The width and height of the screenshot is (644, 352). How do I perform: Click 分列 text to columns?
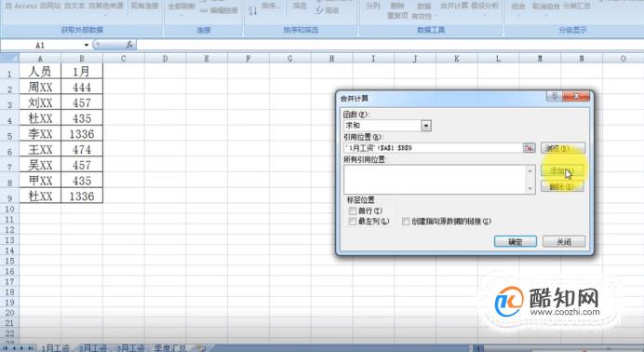[372, 6]
